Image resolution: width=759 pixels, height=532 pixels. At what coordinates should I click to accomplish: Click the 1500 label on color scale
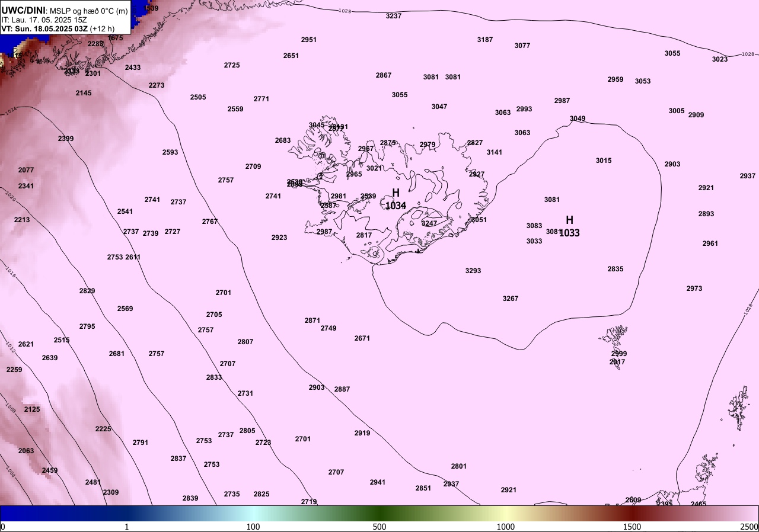point(632,527)
